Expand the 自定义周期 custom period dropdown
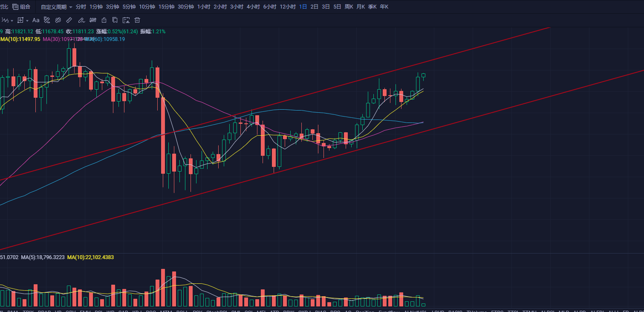The height and width of the screenshot is (312, 644). (x=57, y=7)
